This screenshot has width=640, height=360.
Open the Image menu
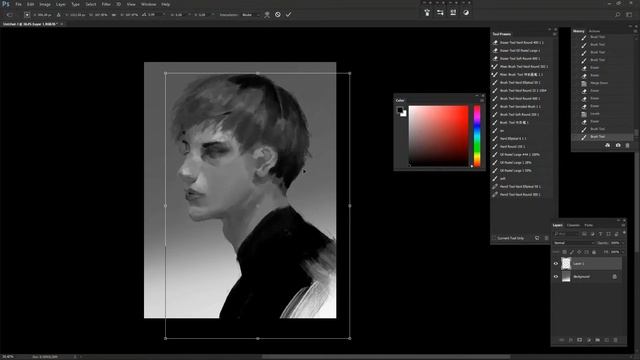click(x=45, y=4)
